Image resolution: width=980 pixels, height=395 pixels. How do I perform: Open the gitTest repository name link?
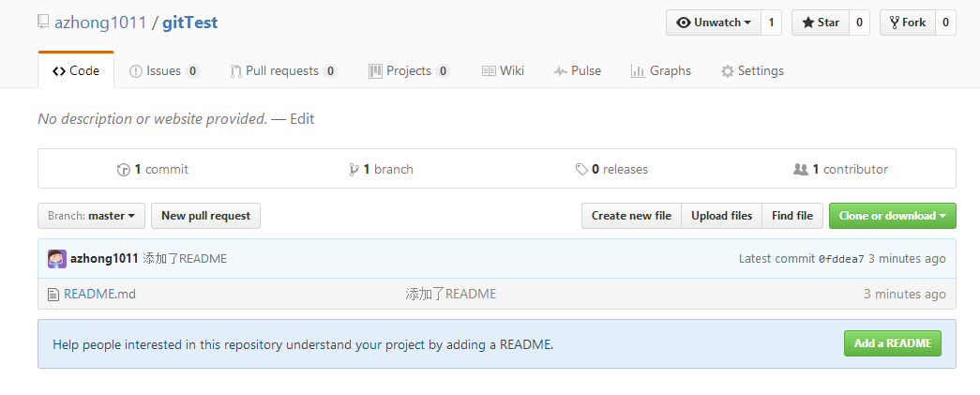coord(190,23)
